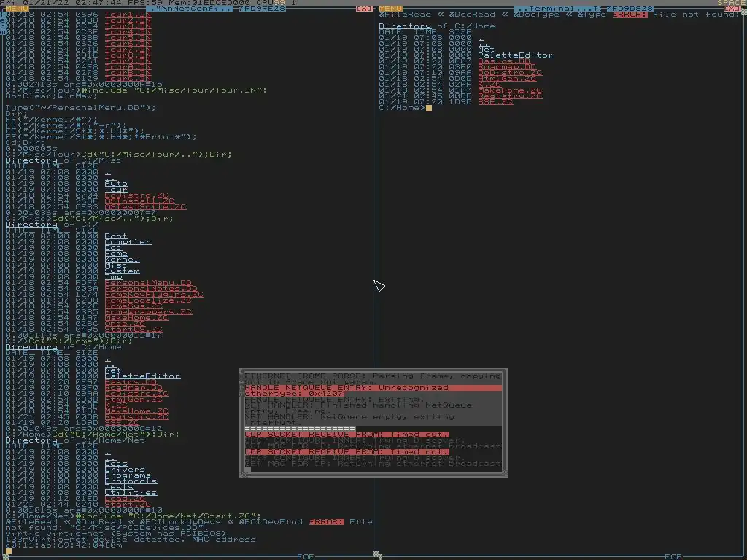The image size is (747, 560).
Task: Open the Auto folder link under C:/Misc
Action: tap(116, 183)
